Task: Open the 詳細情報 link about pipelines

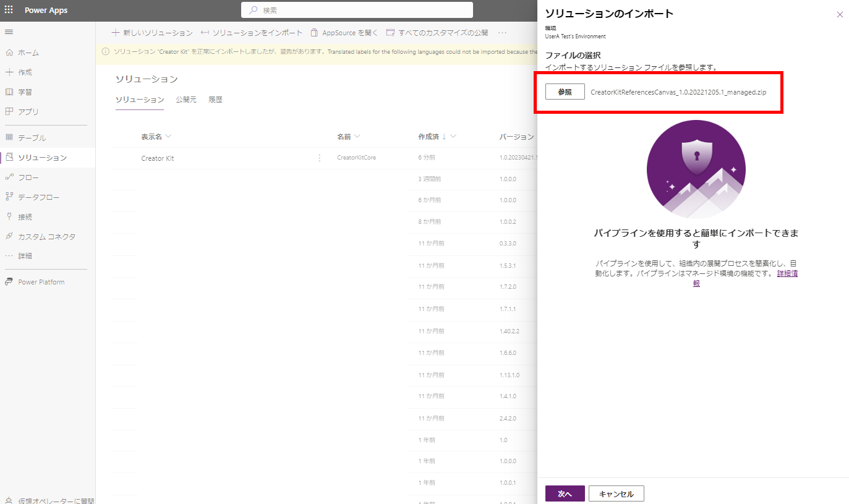Action: 787,273
